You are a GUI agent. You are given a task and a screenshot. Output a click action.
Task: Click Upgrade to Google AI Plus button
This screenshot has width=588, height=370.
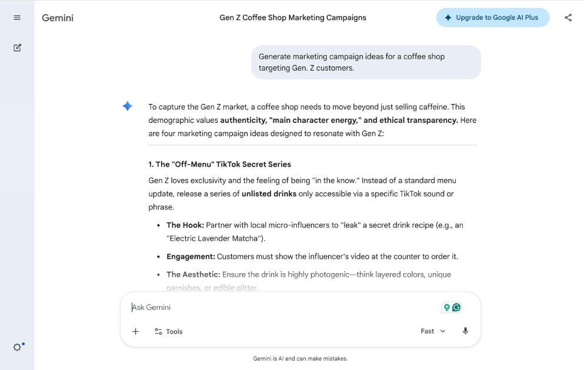(x=492, y=18)
